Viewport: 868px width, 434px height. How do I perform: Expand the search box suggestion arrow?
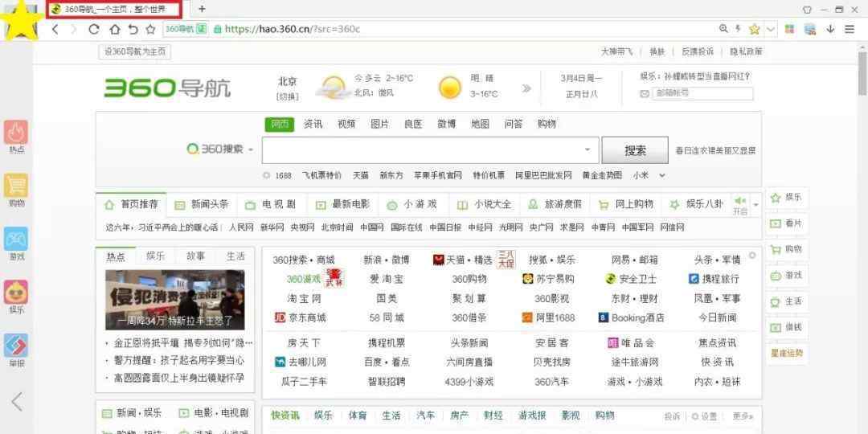click(588, 149)
